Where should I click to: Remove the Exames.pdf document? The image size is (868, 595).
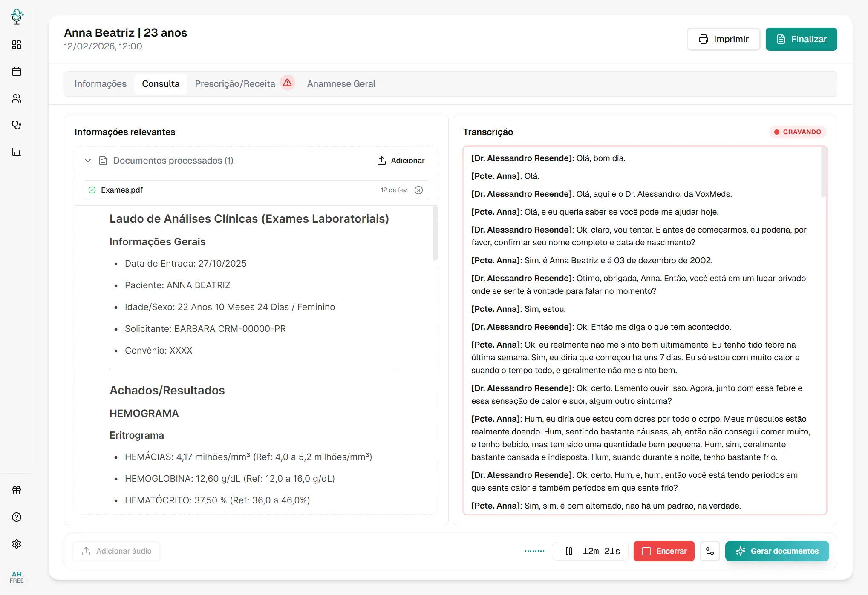418,190
